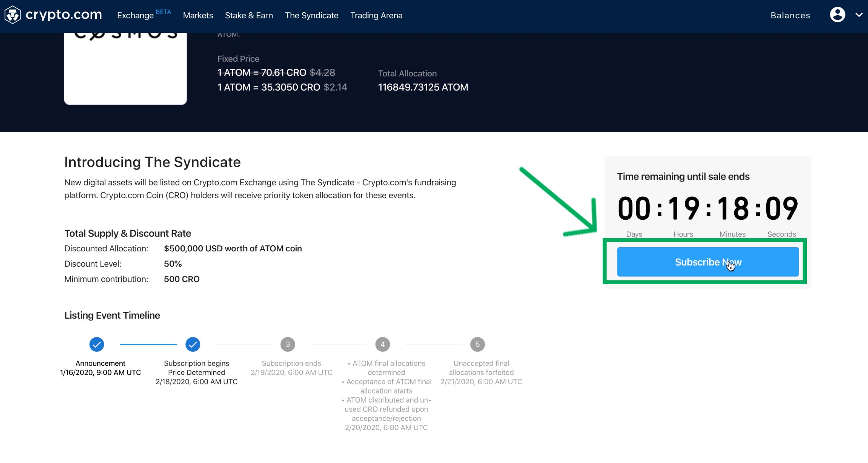The image size is (868, 463).
Task: Select the Subscription begins checkmark step
Action: point(193,344)
